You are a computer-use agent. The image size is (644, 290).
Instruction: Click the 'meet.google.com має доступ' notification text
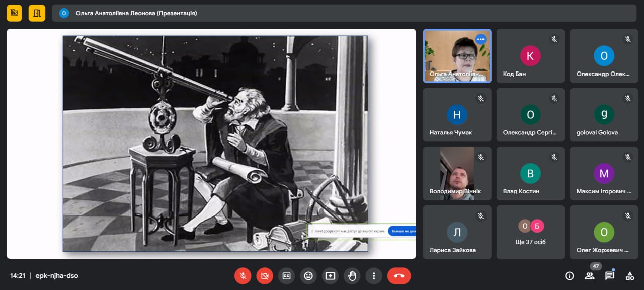click(x=350, y=231)
